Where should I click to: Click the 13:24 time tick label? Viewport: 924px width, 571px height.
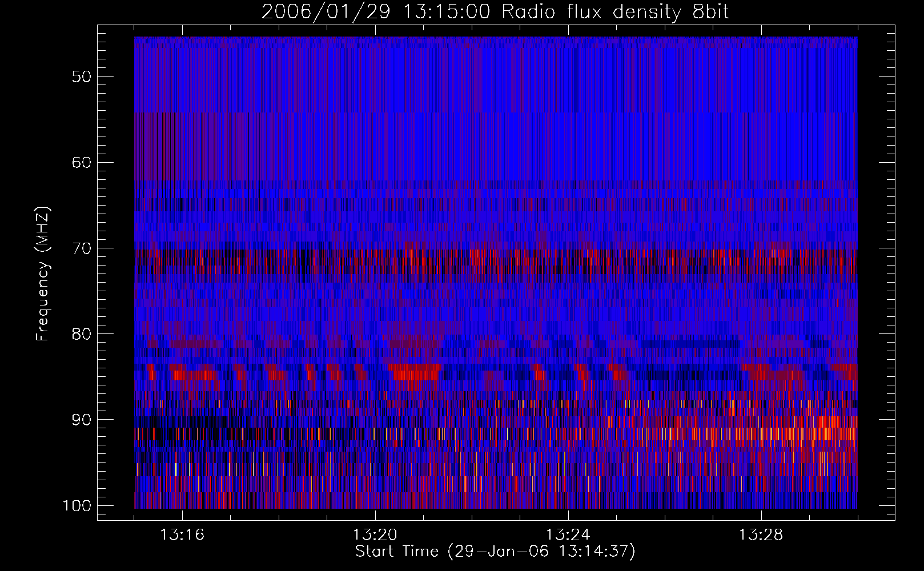point(568,535)
